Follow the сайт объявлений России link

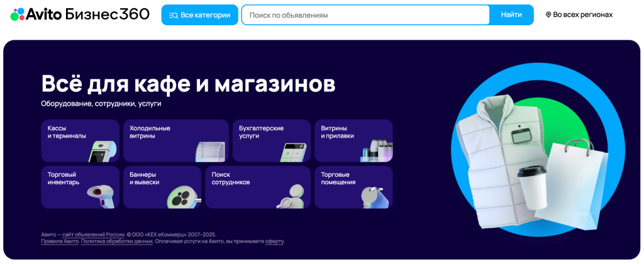93,235
